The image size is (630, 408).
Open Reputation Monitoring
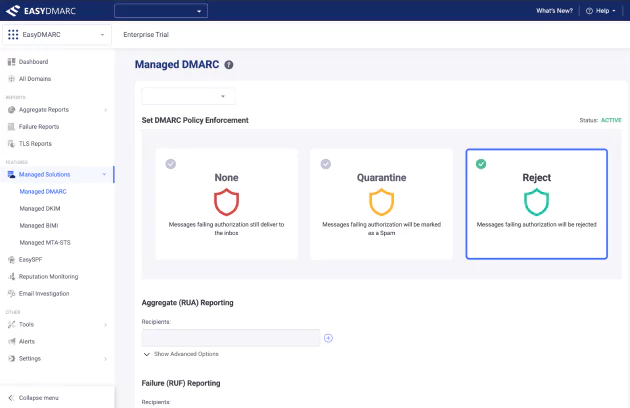pyautogui.click(x=49, y=277)
